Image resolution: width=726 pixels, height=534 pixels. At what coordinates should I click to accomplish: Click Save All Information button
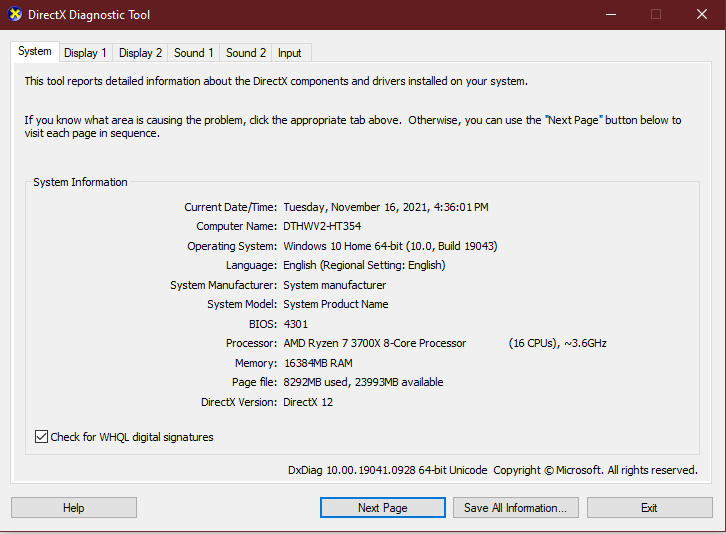click(x=515, y=508)
